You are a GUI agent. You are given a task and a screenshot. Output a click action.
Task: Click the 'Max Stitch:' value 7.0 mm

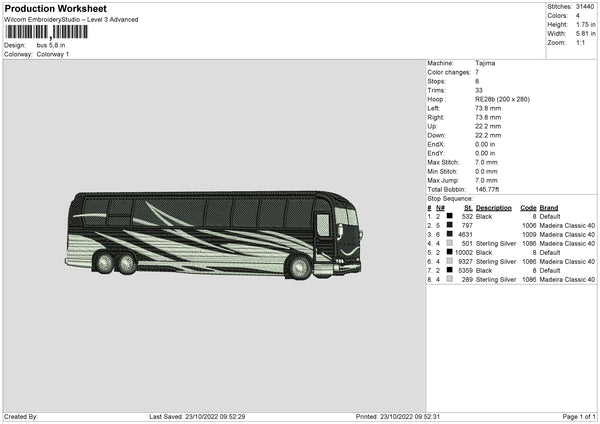click(486, 162)
